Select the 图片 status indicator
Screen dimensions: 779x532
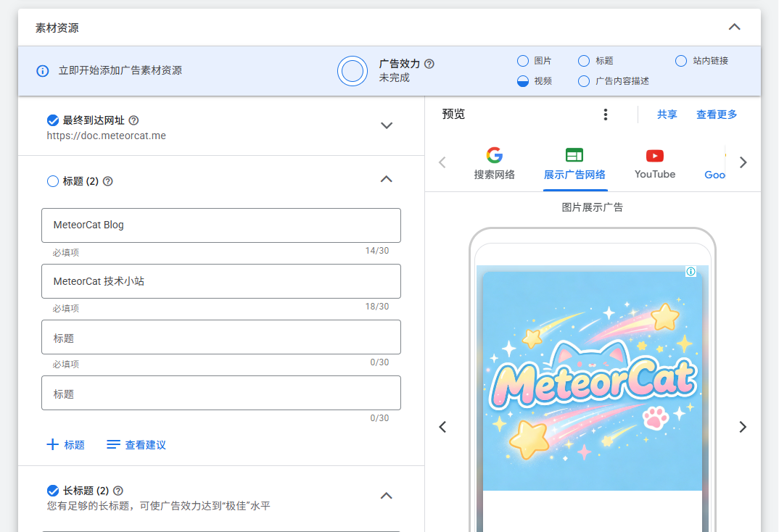(x=523, y=61)
